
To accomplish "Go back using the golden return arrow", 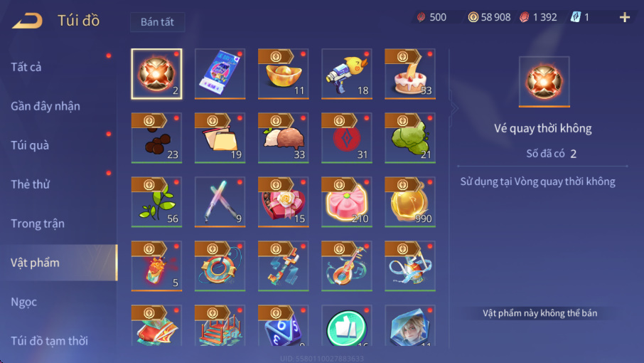I will [27, 21].
